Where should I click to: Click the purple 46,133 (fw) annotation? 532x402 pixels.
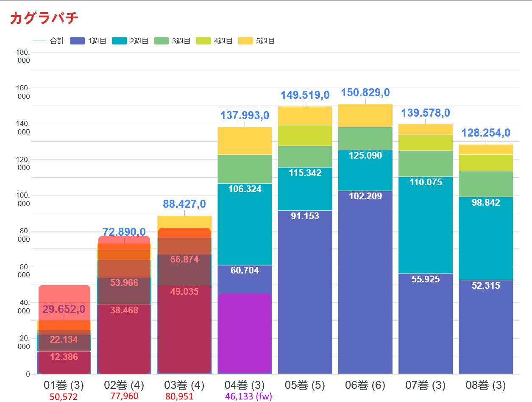248,396
